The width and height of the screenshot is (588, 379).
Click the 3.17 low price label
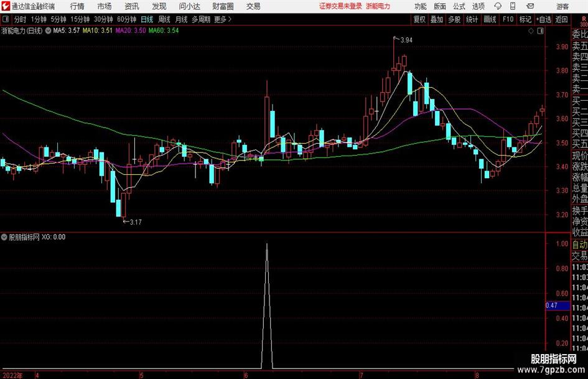pos(136,222)
